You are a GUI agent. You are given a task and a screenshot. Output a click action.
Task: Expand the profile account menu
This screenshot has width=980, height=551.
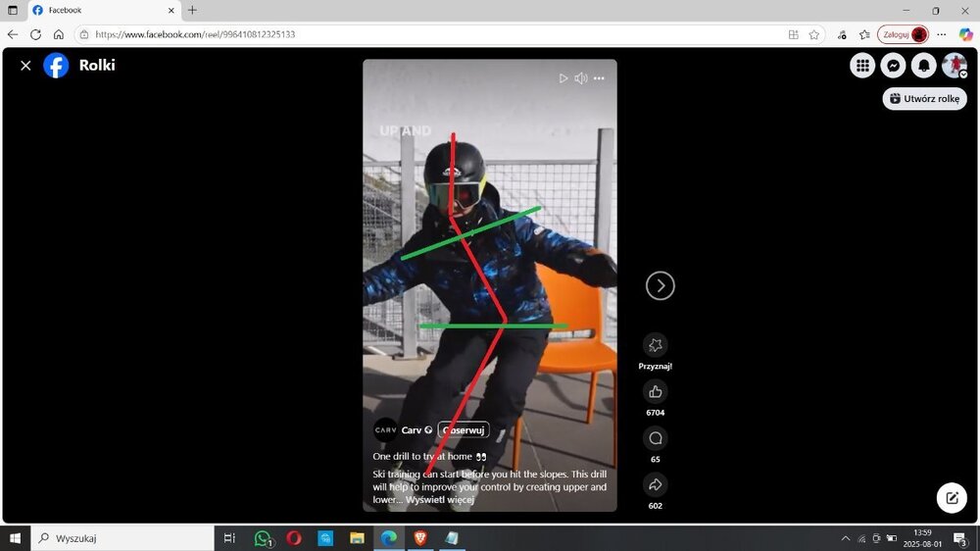pos(955,66)
